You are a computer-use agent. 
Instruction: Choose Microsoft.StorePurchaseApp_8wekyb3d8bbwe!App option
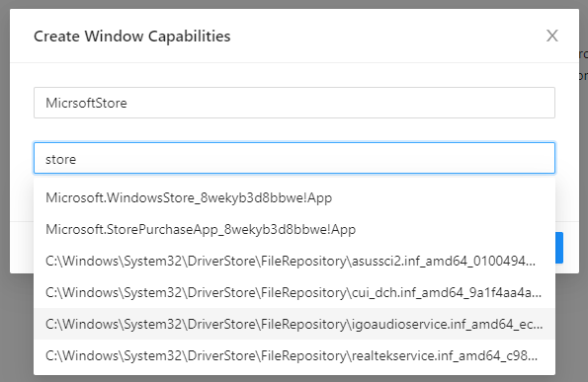294,229
